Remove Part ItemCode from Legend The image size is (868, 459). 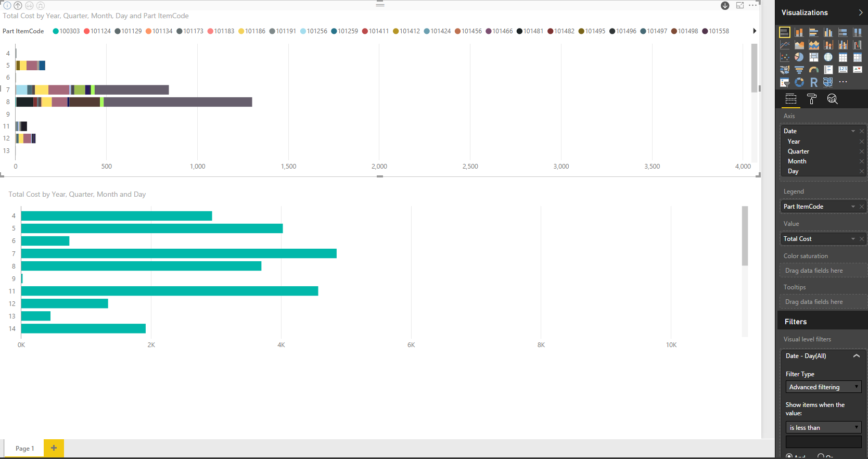862,207
